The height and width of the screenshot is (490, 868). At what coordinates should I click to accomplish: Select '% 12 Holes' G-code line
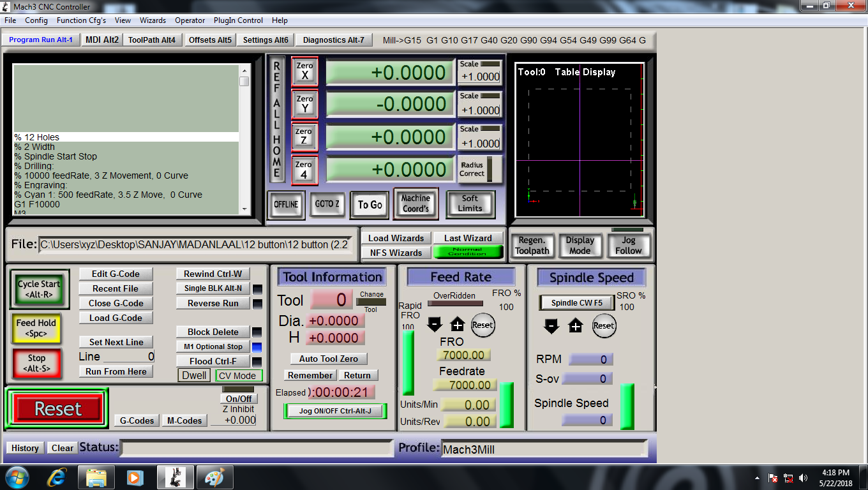(126, 137)
